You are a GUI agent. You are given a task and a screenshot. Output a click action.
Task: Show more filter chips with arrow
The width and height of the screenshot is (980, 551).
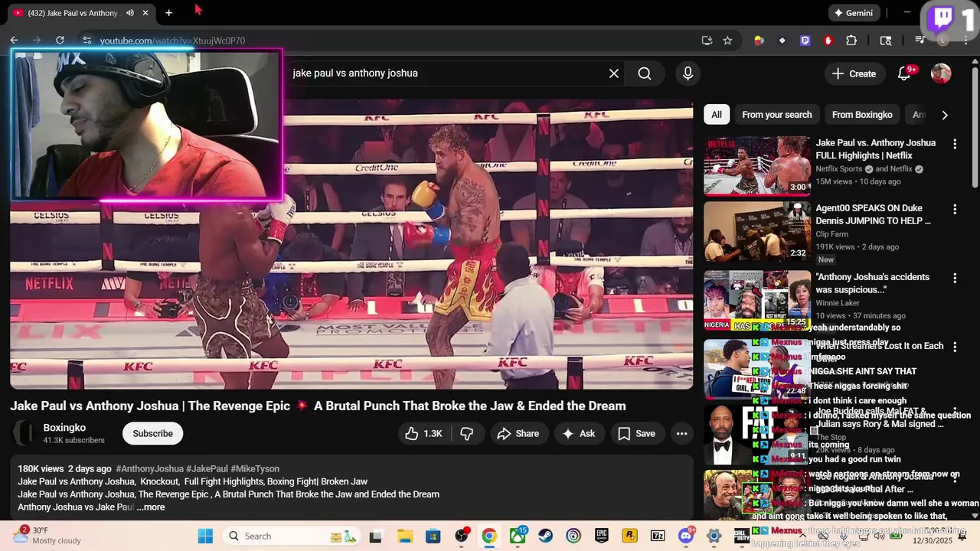point(945,115)
